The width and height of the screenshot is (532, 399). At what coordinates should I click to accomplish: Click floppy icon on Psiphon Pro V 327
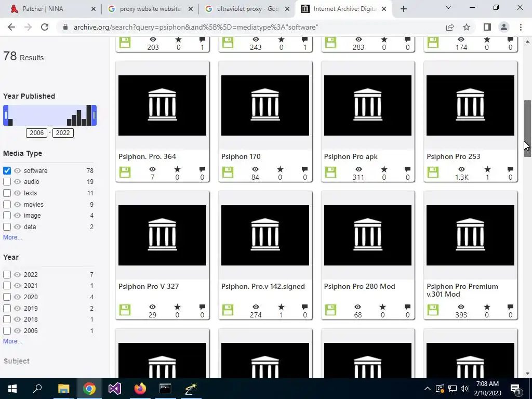[x=125, y=310]
